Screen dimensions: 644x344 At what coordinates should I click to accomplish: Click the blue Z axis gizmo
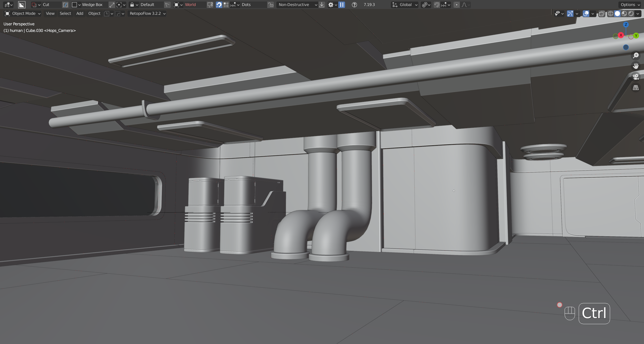pyautogui.click(x=626, y=24)
